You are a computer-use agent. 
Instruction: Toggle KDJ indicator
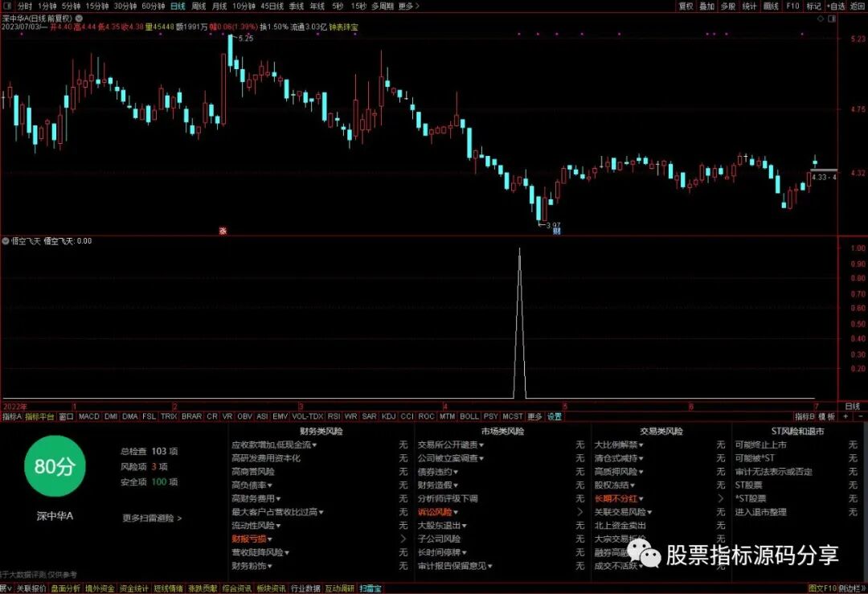[x=389, y=416]
